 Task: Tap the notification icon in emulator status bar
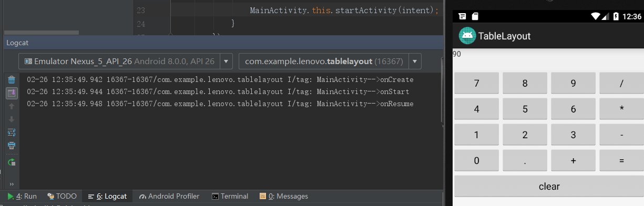462,16
